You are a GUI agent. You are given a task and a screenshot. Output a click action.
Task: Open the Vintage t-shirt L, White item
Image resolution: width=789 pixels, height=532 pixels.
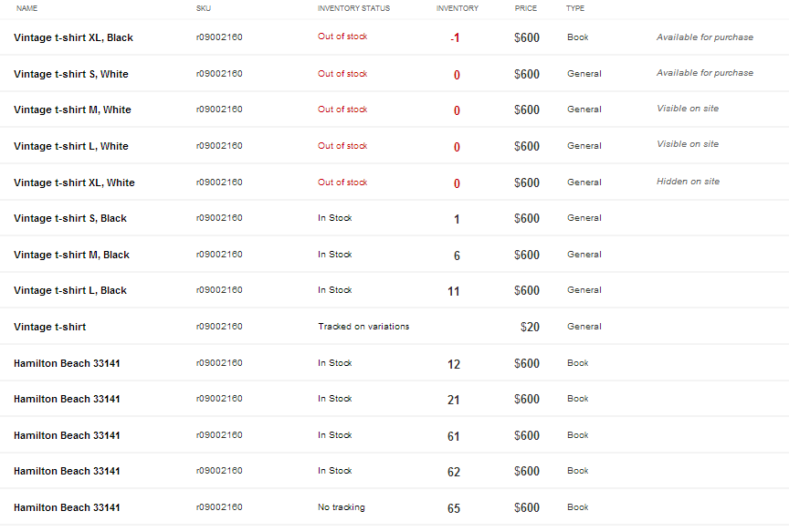point(71,146)
